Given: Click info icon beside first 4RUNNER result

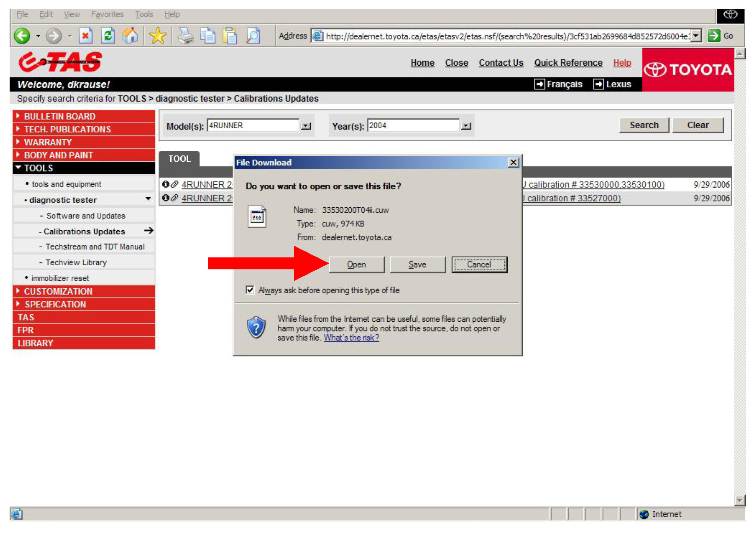Looking at the screenshot, I should pos(166,184).
